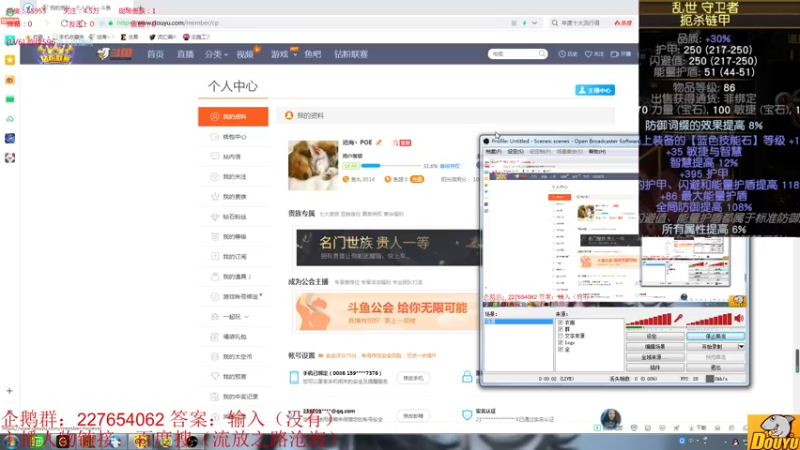Click 修改邮箱 button in account settings
The width and height of the screenshot is (800, 450).
click(413, 416)
